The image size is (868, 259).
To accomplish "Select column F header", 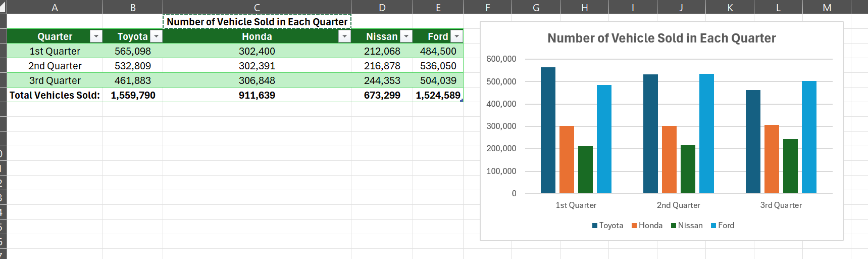I will coord(488,7).
